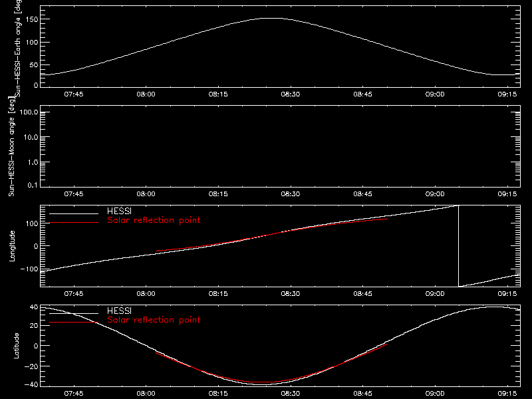Click white HESSI legend line in Longitude plot
The image size is (532, 399).
tap(74, 213)
